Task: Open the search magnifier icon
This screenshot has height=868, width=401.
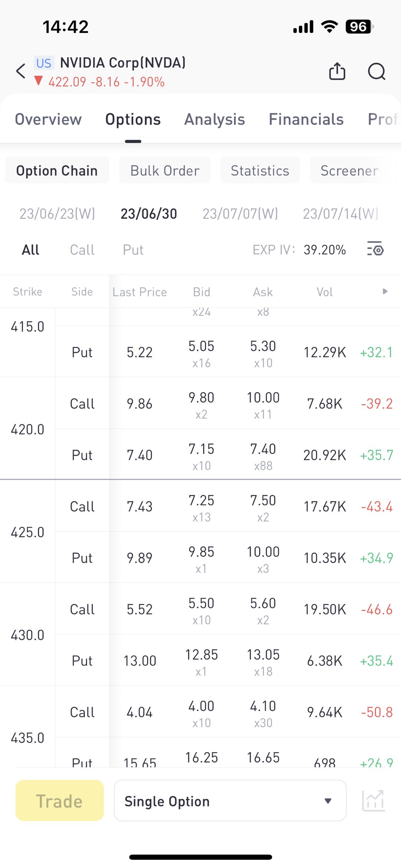Action: (x=376, y=71)
